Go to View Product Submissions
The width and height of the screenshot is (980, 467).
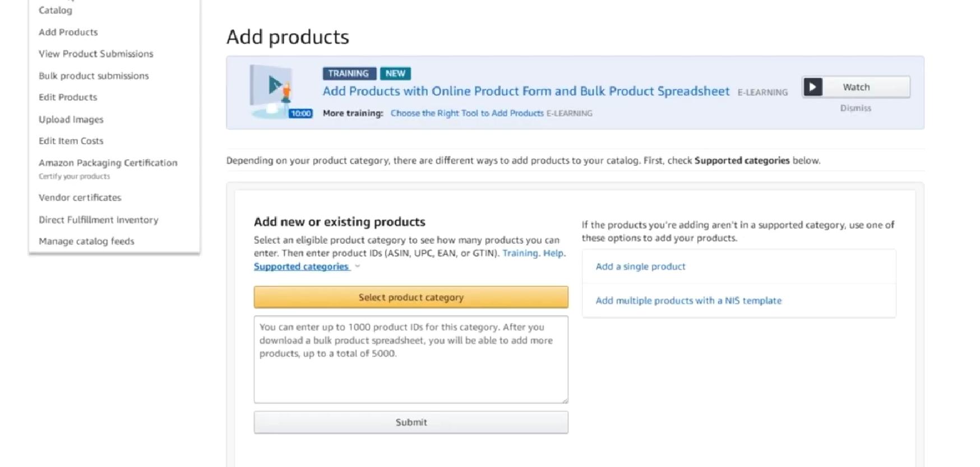[96, 54]
